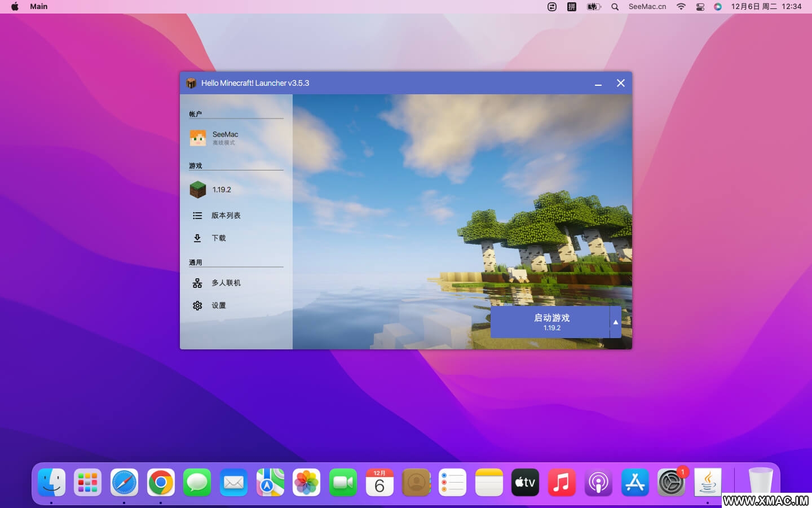Minimize the Hello Minecraft Launcher window

click(x=598, y=83)
